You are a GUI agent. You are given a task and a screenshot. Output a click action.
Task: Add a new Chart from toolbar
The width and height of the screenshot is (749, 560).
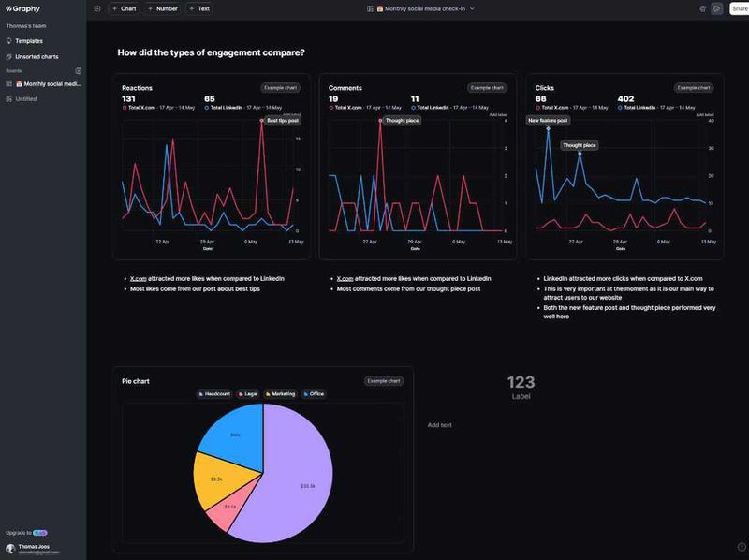(x=124, y=8)
